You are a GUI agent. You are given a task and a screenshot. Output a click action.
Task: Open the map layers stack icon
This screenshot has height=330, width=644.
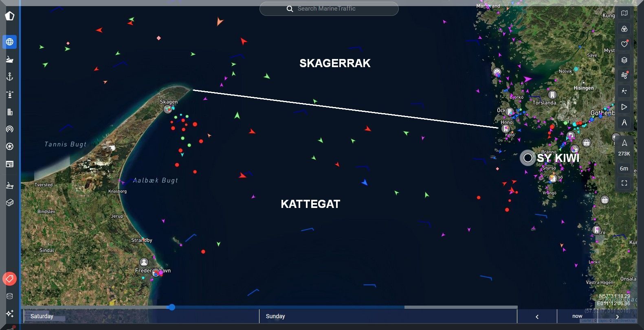[624, 60]
